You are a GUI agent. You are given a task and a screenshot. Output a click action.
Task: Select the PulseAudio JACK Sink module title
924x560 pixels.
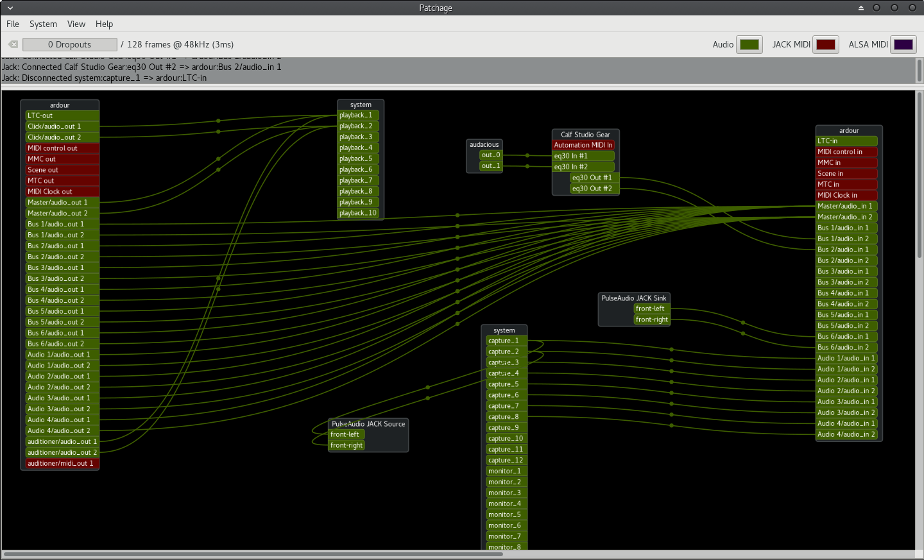[634, 298]
